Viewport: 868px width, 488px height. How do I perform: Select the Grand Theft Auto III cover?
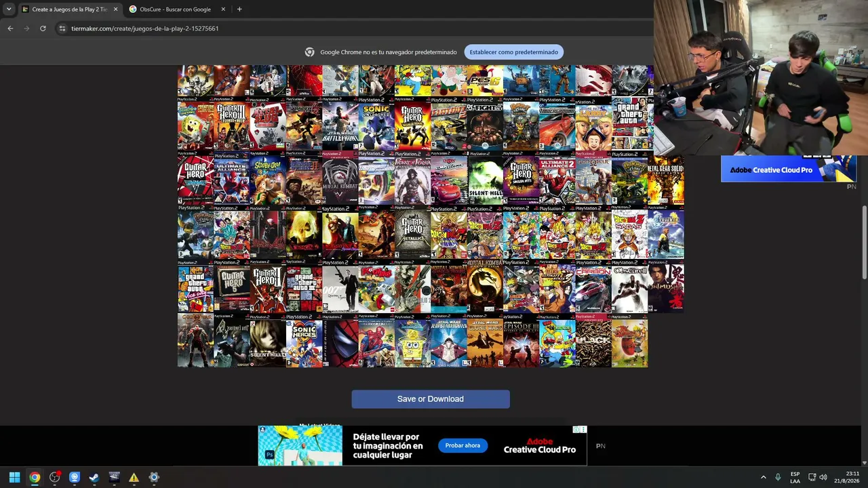[x=304, y=287]
